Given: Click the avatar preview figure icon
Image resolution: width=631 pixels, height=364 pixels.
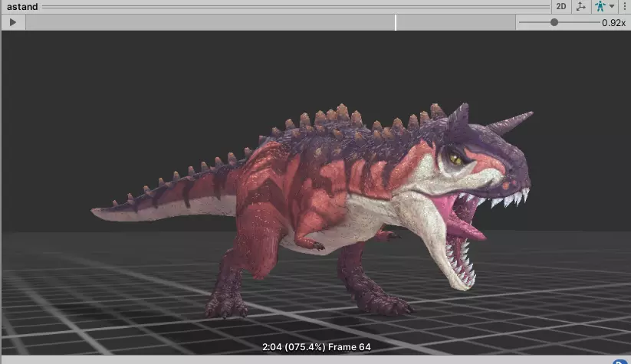Looking at the screenshot, I should click(x=600, y=6).
